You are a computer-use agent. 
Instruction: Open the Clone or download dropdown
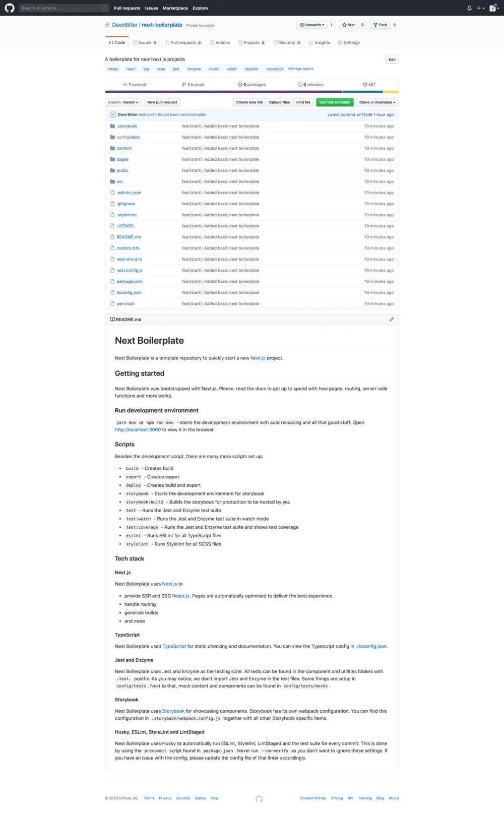(x=377, y=102)
